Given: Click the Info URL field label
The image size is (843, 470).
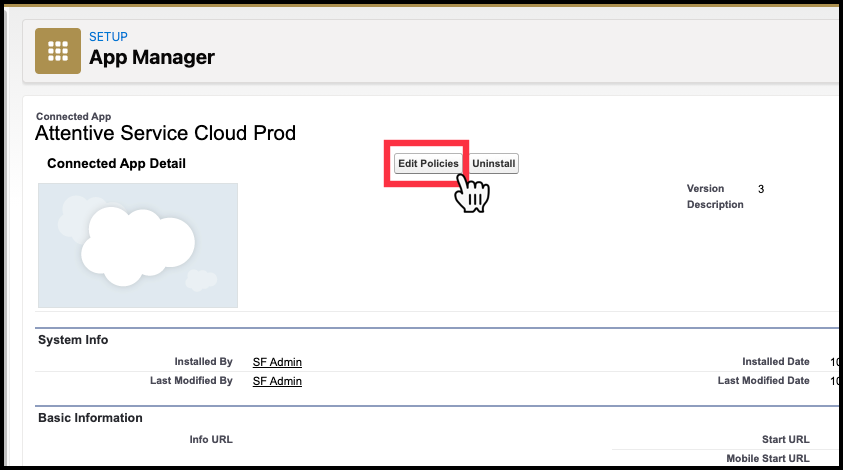Looking at the screenshot, I should point(211,439).
